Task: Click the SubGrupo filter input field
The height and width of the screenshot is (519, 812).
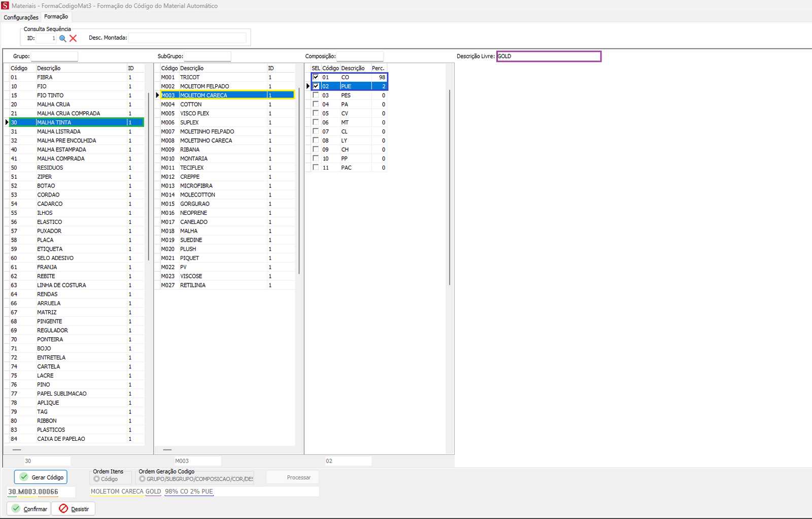Action: click(207, 56)
